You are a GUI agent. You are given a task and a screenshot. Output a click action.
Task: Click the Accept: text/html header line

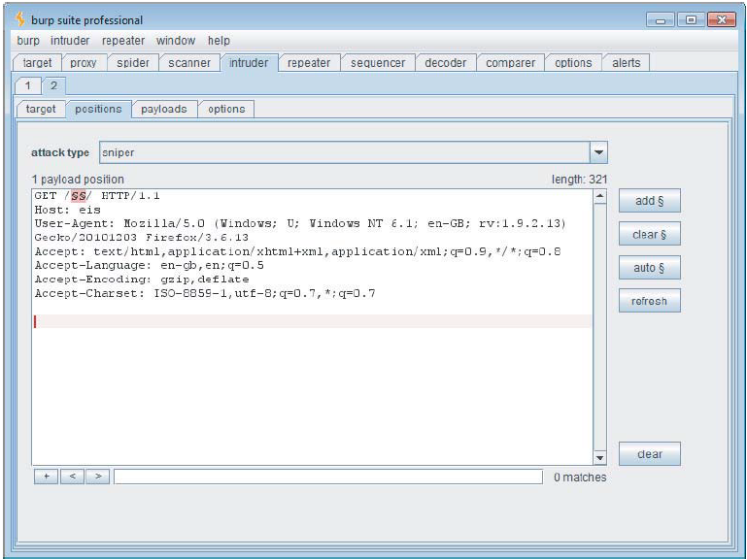point(298,251)
